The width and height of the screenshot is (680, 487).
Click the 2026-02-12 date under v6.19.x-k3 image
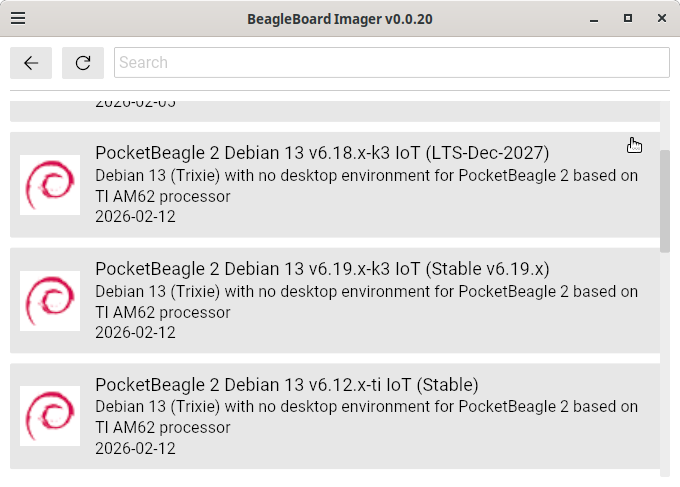click(x=135, y=333)
